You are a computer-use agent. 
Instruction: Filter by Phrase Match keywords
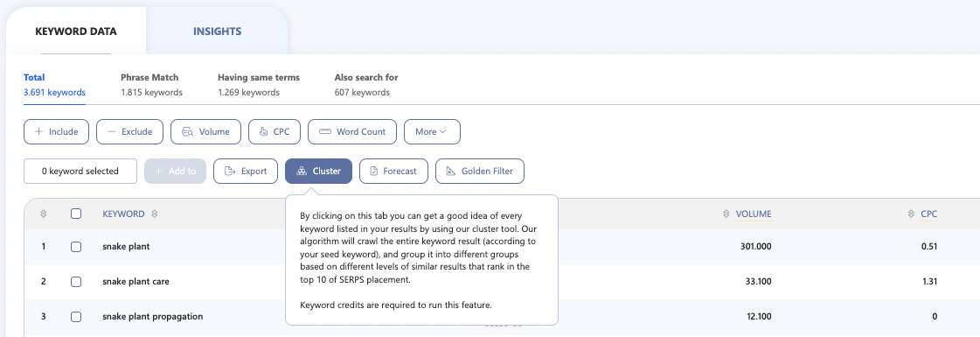151,85
